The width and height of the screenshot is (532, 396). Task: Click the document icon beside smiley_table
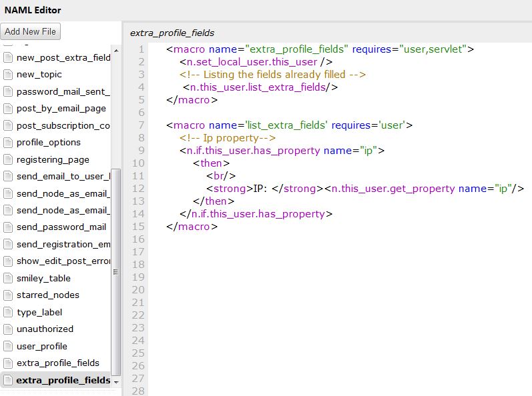pyautogui.click(x=8, y=278)
